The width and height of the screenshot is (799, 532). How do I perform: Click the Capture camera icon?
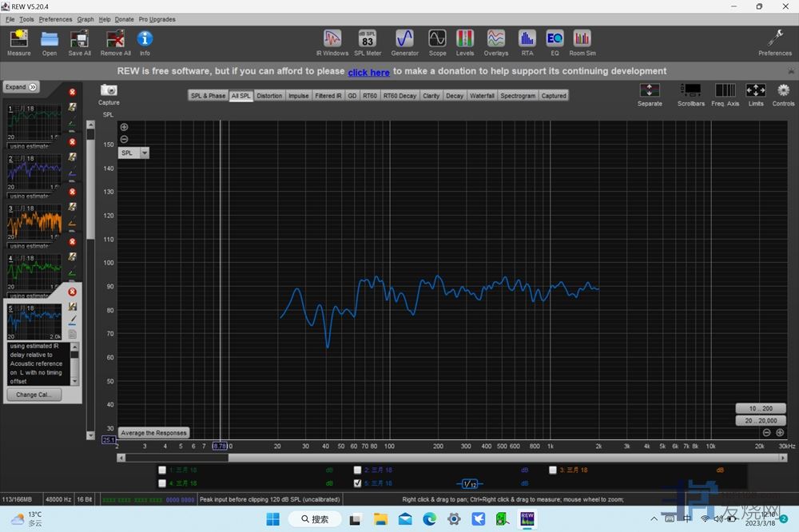109,92
